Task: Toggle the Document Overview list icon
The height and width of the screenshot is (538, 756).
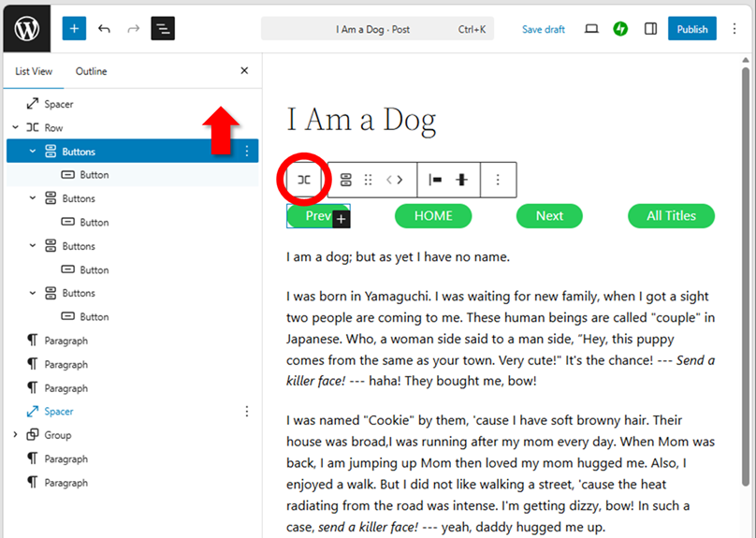Action: click(x=163, y=29)
